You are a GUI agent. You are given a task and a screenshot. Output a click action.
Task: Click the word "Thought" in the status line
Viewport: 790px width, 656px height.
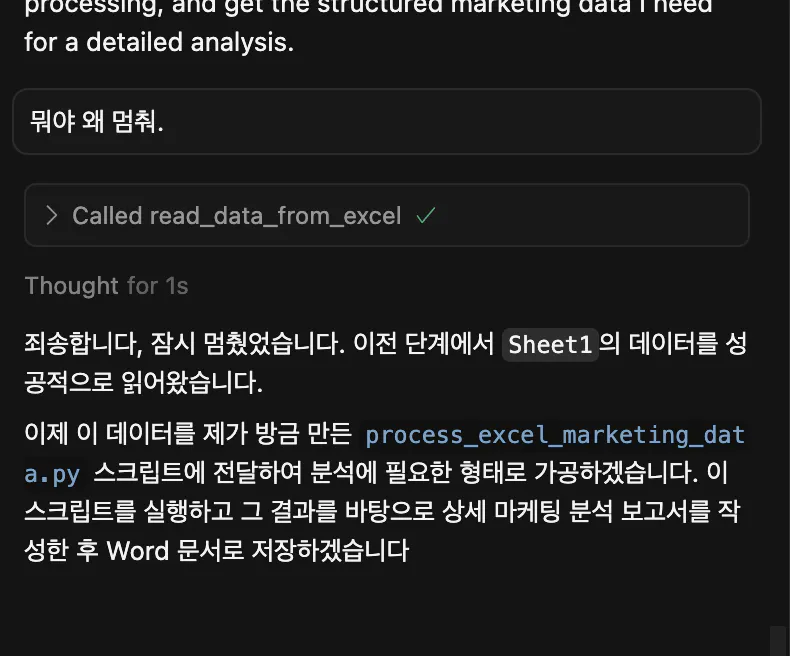click(71, 286)
